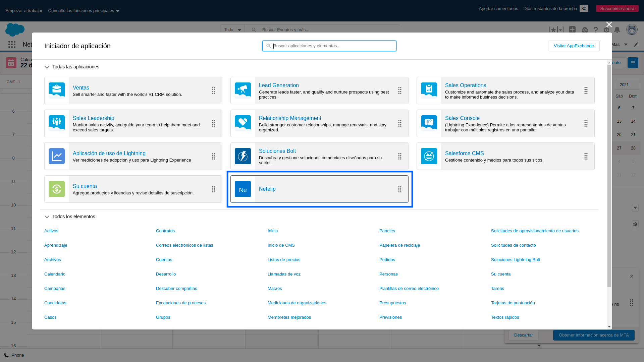Expand Consulte las funciones principales menu
Screen dimensions: 644x362
(x=84, y=11)
